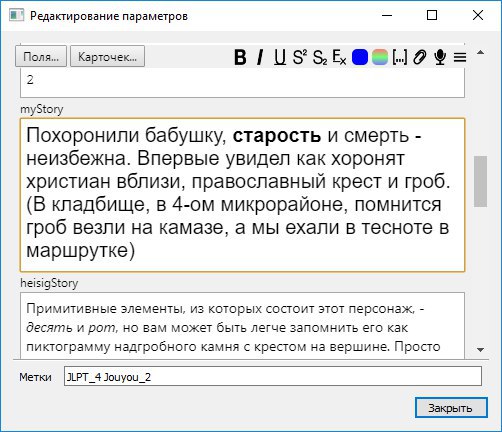Click the italic word десять

click(x=49, y=328)
